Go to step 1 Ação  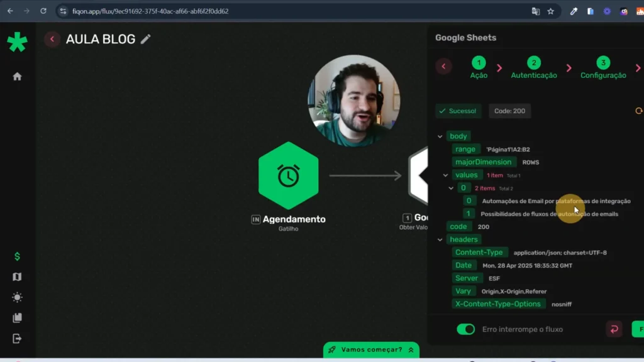click(x=479, y=63)
